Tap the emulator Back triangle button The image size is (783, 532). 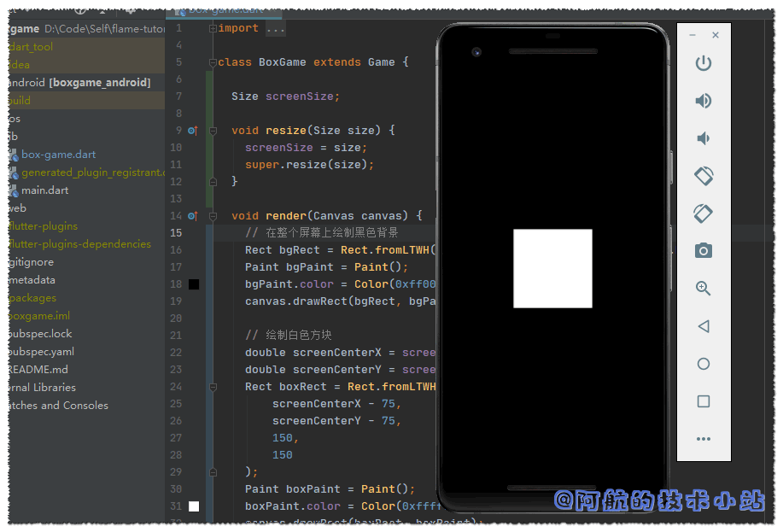[x=703, y=326]
